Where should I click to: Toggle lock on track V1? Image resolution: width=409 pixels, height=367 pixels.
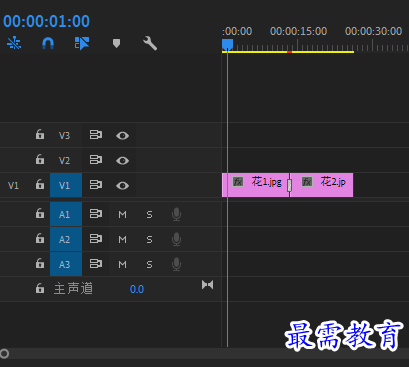[40, 184]
